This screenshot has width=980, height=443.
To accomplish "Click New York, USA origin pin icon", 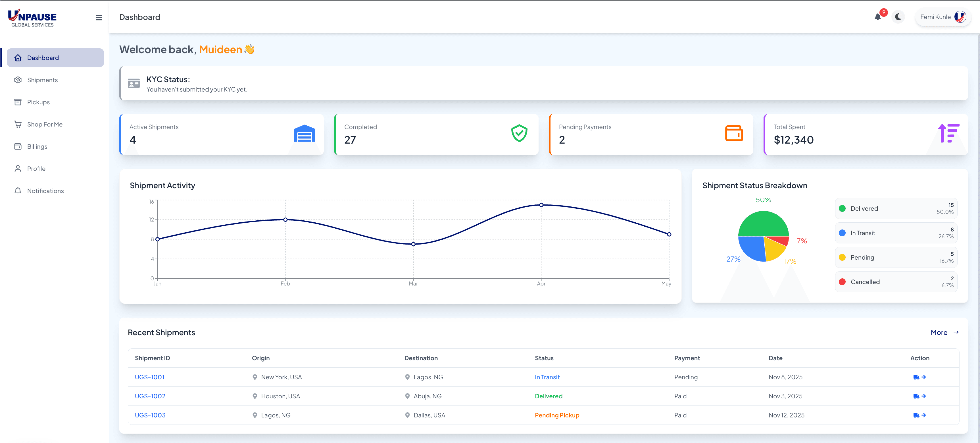I will 255,377.
